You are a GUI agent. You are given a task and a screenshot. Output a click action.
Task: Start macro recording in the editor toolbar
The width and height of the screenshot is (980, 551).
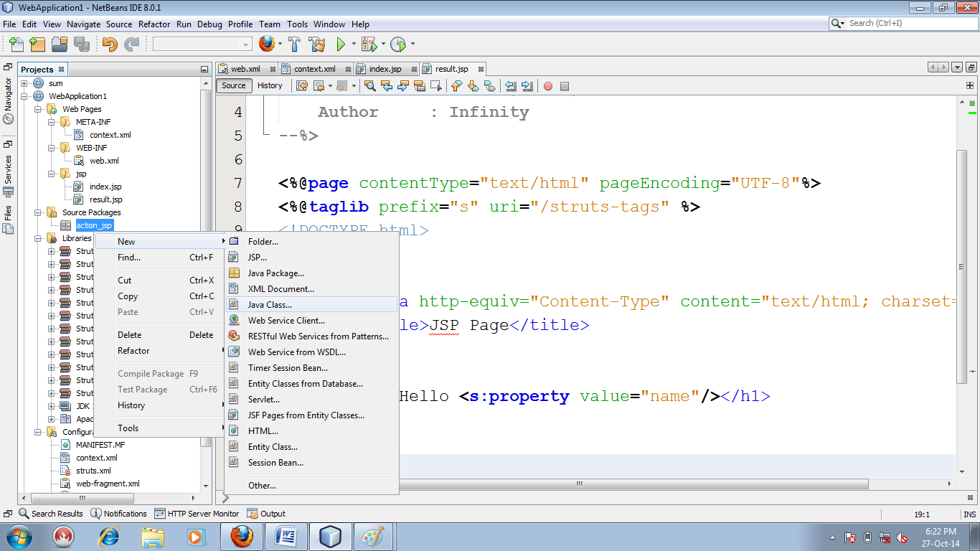(x=547, y=86)
